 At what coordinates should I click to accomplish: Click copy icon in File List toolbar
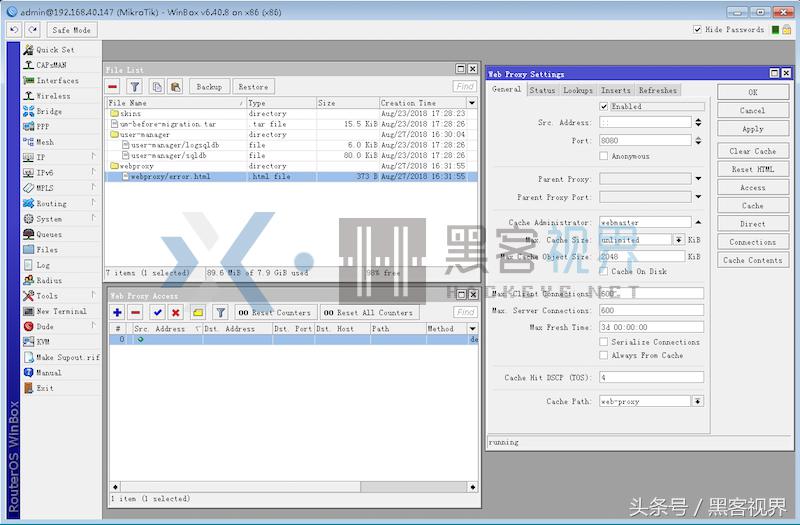(x=157, y=87)
